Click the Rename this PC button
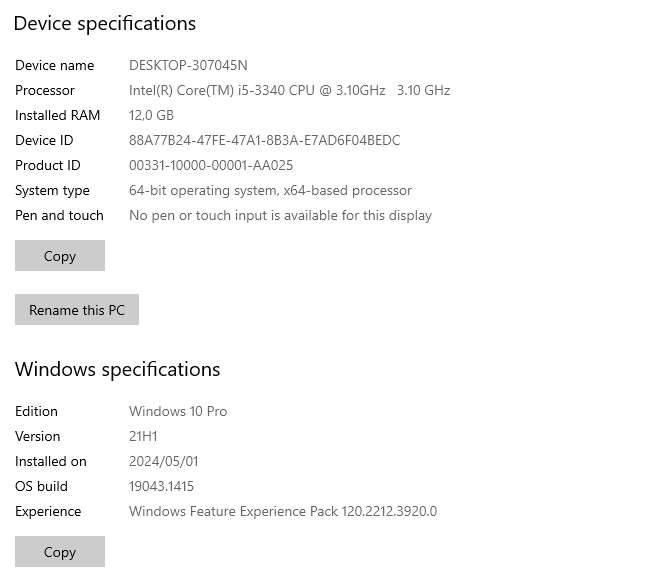Viewport: 646px width, 585px height. (x=77, y=310)
